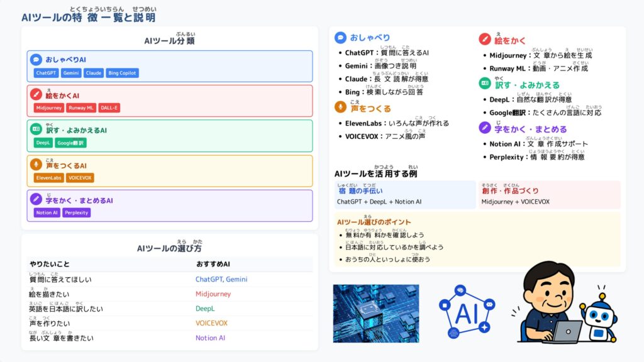Screen dimensions: 644x362
Task: Click the やりたいこと column header
Action: point(49,264)
